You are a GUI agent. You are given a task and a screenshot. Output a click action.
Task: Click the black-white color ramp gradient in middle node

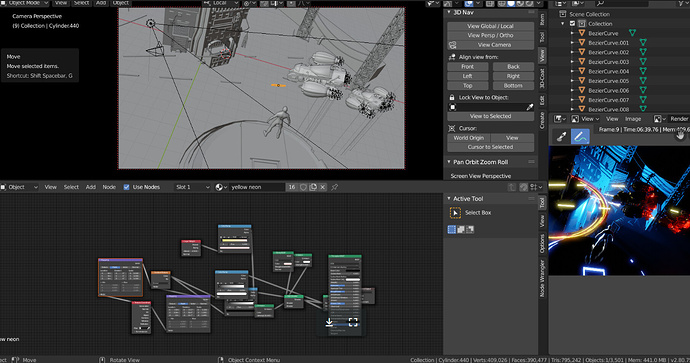click(x=231, y=287)
